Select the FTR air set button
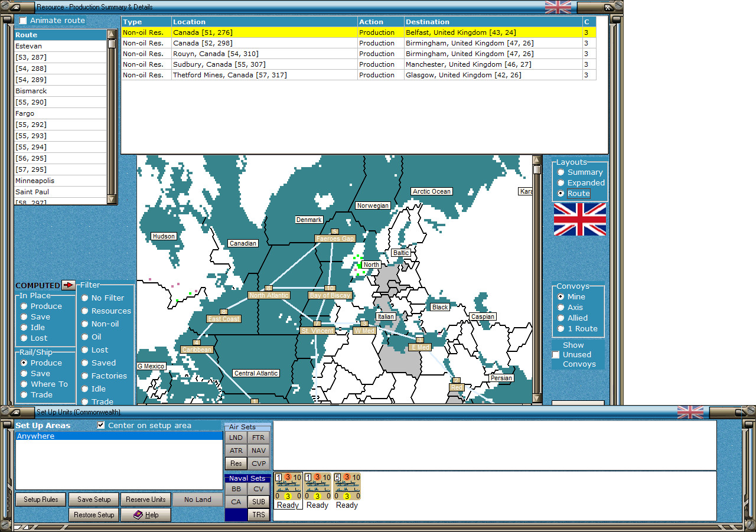This screenshot has height=532, width=756. click(x=259, y=438)
